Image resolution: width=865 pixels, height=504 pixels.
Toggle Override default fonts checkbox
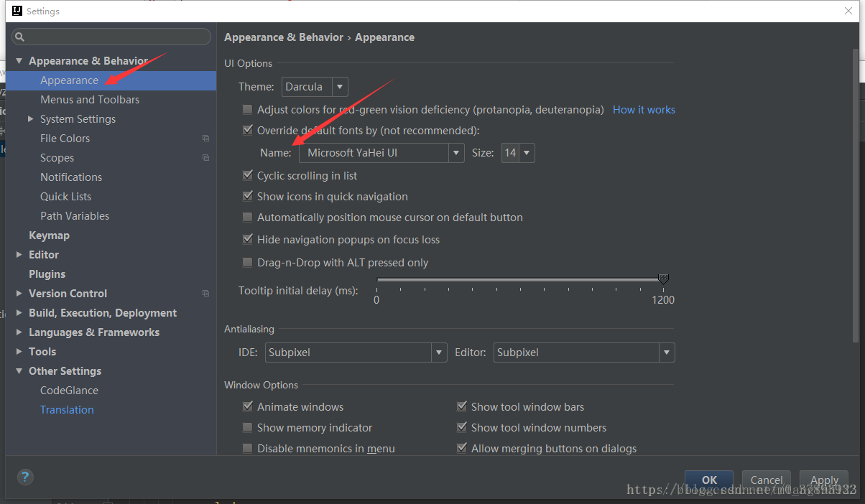tap(247, 131)
